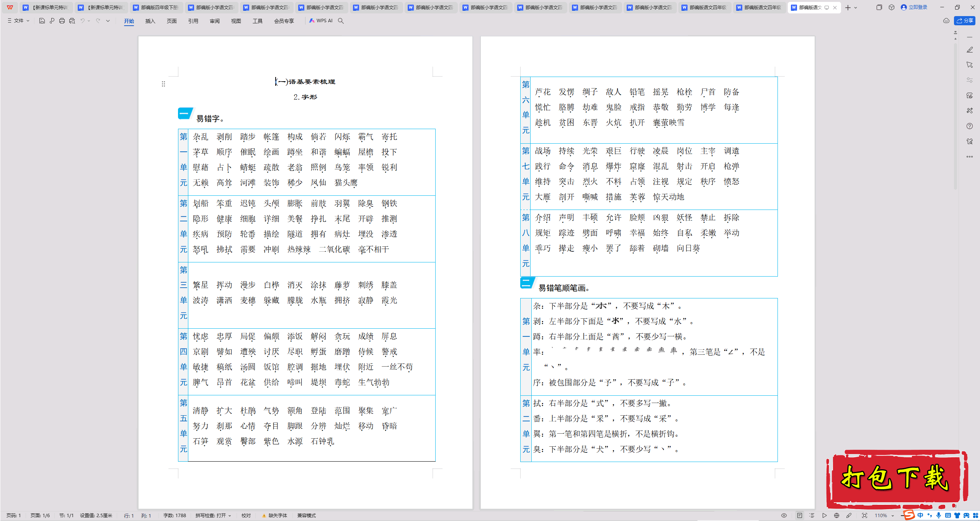
Task: Click the new tab plus icon
Action: pyautogui.click(x=848, y=7)
